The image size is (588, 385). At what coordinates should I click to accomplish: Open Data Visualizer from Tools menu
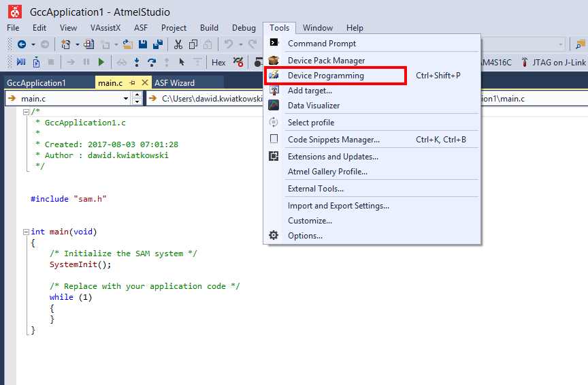tap(372, 106)
